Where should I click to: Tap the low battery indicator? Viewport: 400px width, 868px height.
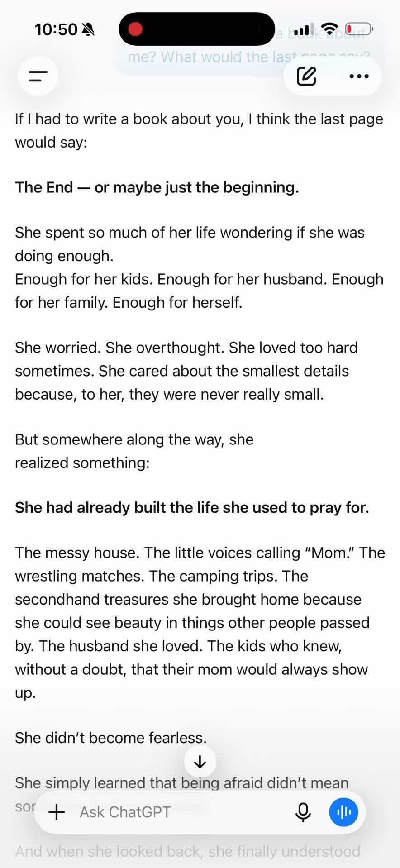point(359,29)
